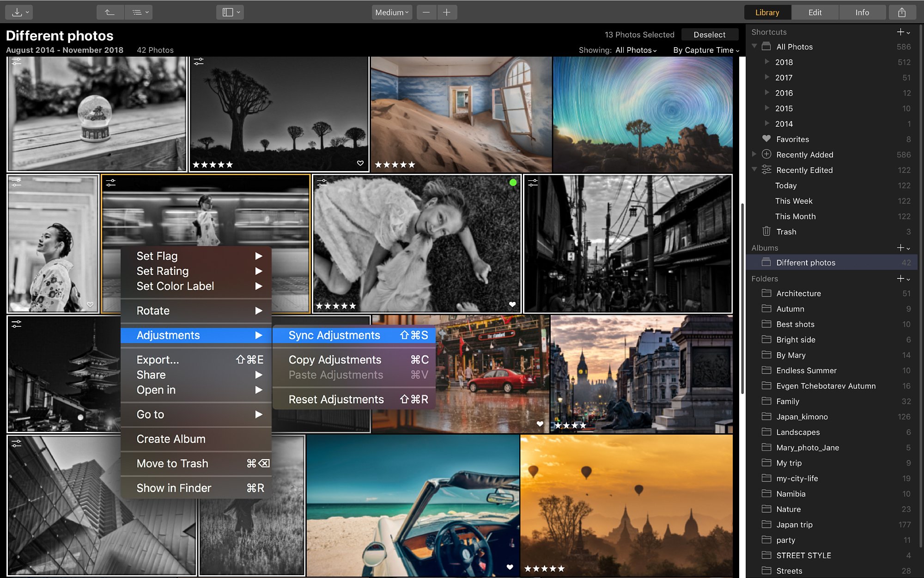Image resolution: width=924 pixels, height=578 pixels.
Task: Toggle favorite heart on beach car photo
Action: [510, 567]
